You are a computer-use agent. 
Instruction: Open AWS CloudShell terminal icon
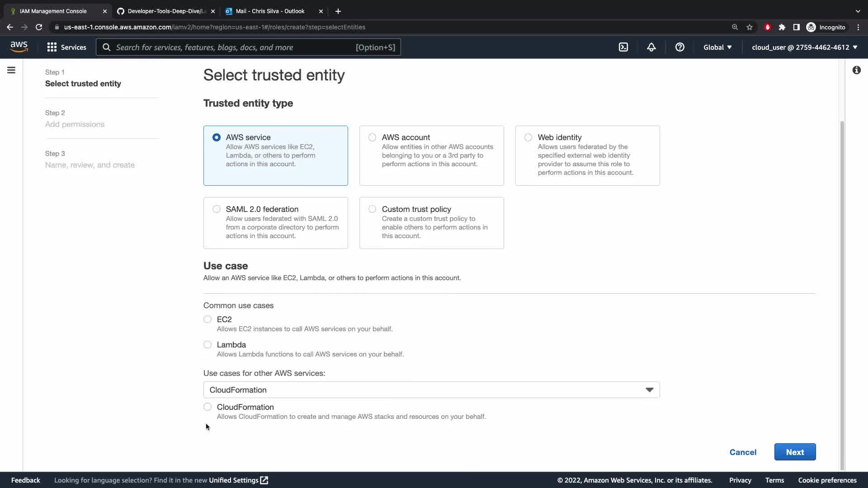click(x=623, y=47)
